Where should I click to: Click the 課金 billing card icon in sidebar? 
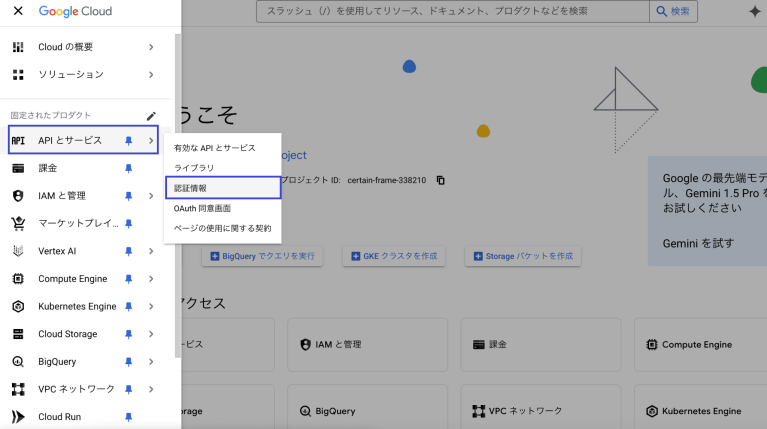click(18, 168)
